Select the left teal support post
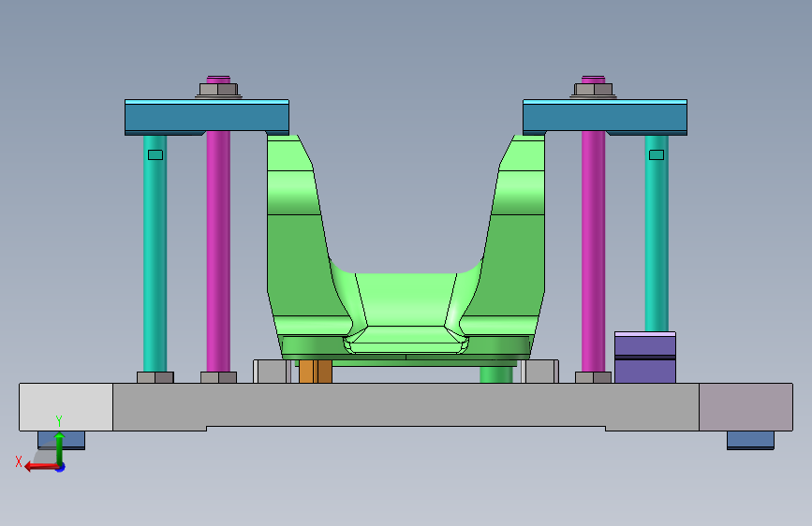This screenshot has width=812, height=526. coord(155,254)
